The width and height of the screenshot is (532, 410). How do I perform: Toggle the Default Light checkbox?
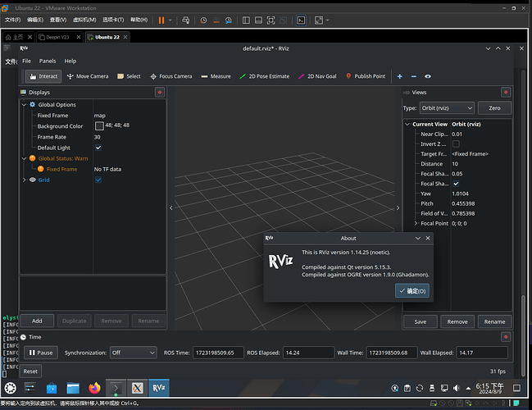click(98, 148)
